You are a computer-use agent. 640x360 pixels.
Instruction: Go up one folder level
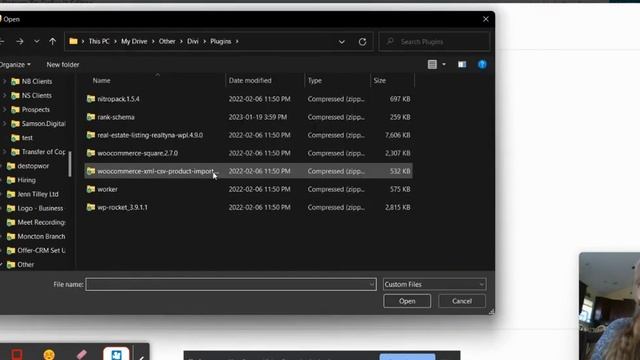52,41
